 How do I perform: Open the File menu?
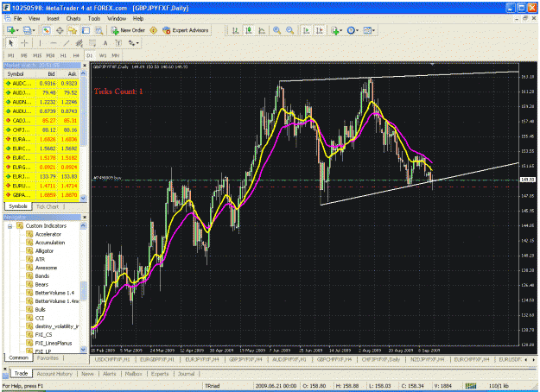point(17,19)
